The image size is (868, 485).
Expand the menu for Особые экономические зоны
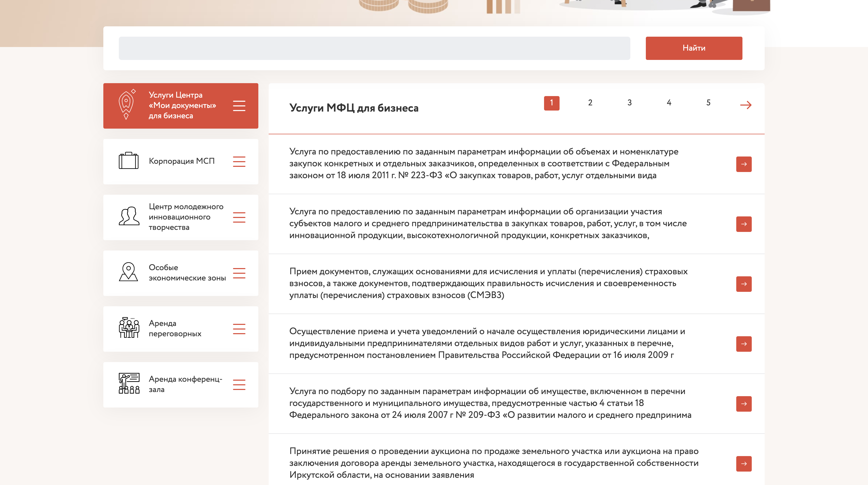(x=239, y=273)
